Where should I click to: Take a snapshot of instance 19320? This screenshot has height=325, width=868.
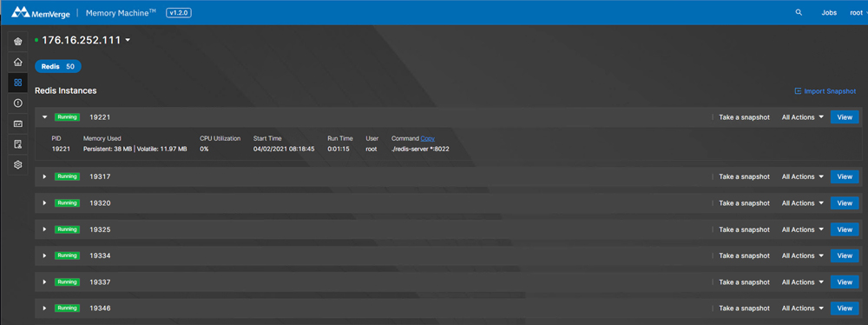(x=744, y=203)
